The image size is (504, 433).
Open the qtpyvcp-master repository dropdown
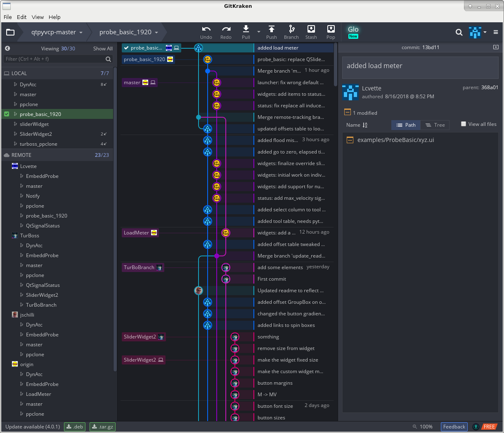tap(57, 32)
